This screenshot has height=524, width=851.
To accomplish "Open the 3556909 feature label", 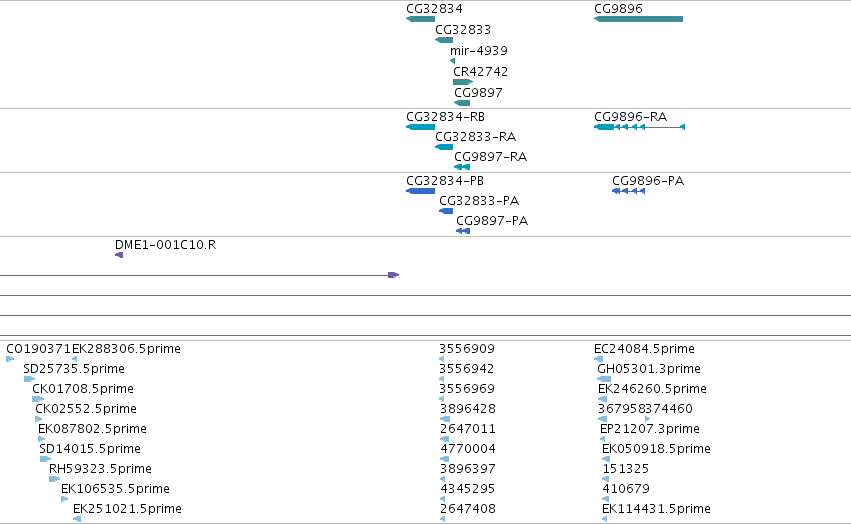I will (x=467, y=349).
